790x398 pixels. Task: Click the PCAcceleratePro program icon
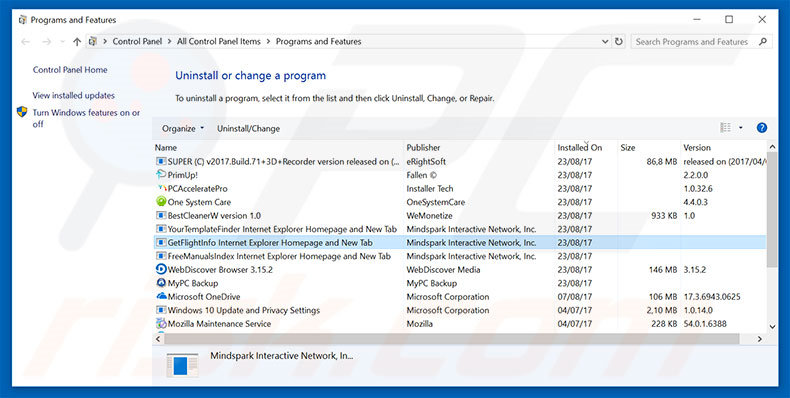[161, 188]
